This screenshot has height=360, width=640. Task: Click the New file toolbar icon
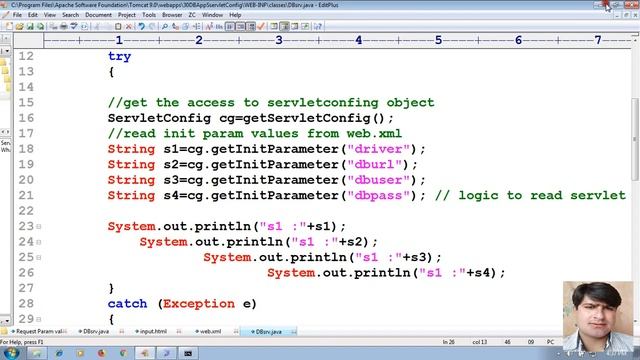pos(9,27)
